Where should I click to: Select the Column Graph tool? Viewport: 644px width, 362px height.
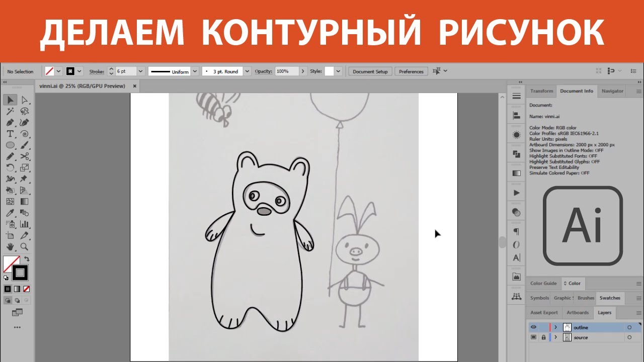pos(24,224)
